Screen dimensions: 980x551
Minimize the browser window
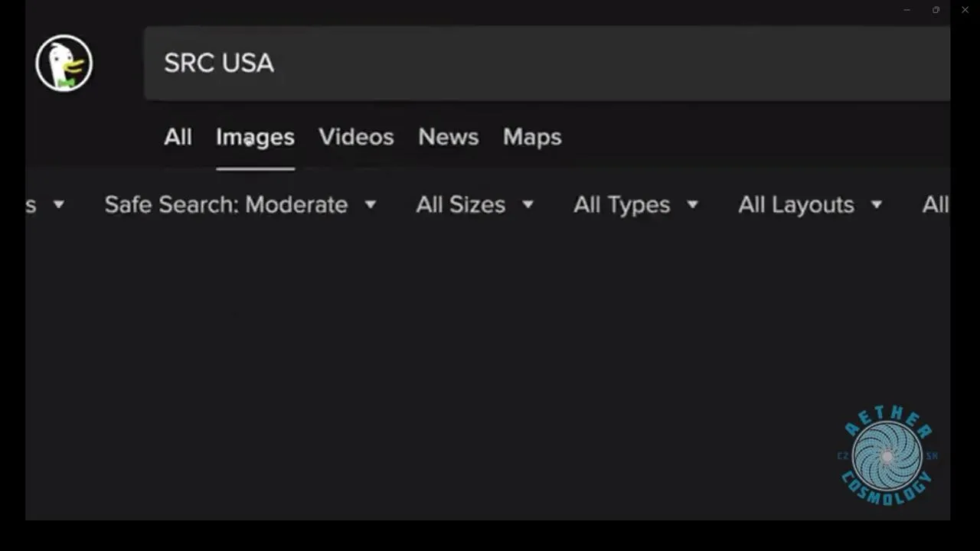click(906, 10)
